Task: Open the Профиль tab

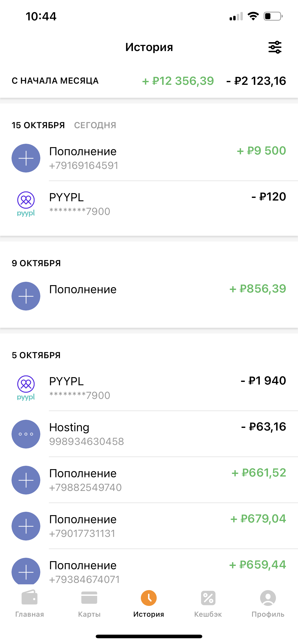Action: 268,604
